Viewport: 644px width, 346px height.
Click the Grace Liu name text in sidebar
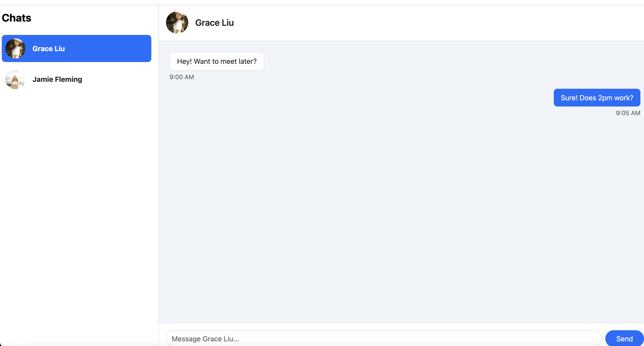tap(48, 48)
